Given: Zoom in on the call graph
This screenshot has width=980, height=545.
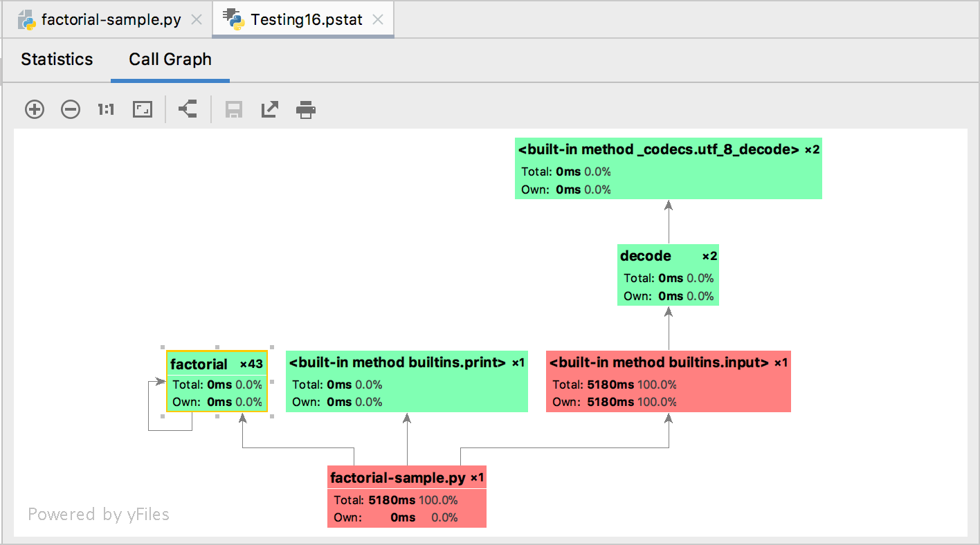Looking at the screenshot, I should pos(34,109).
